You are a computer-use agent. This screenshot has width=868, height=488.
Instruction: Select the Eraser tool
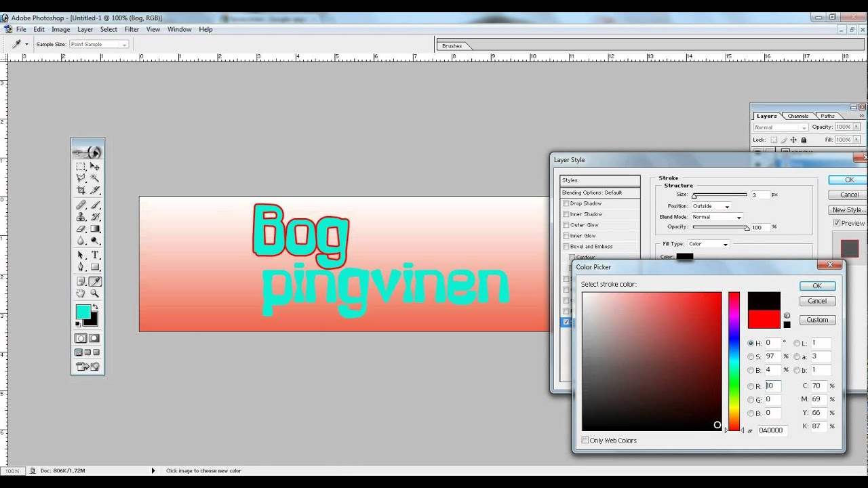point(81,229)
